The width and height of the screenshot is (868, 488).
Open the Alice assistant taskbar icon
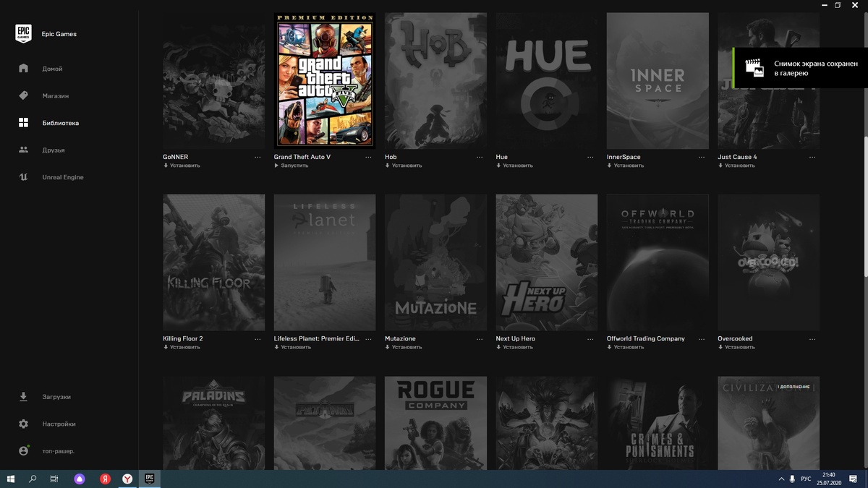coord(79,479)
